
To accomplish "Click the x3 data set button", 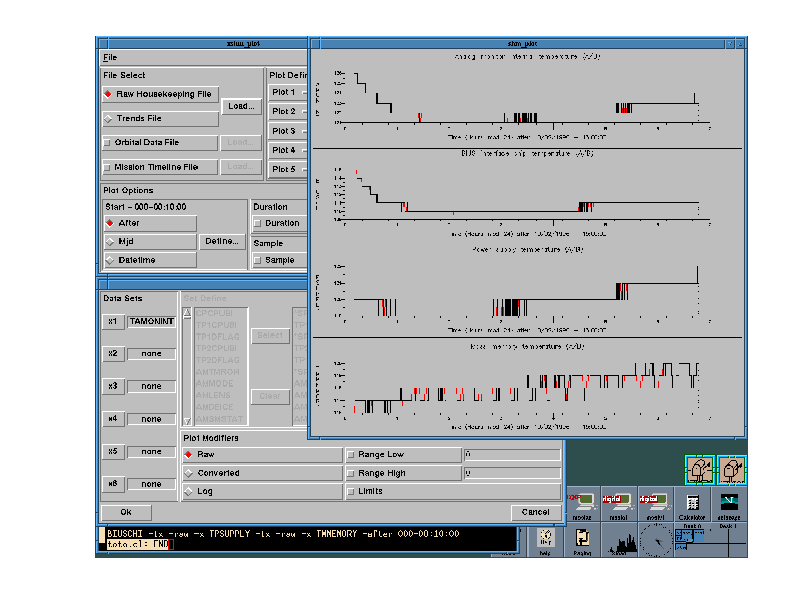I will (113, 386).
